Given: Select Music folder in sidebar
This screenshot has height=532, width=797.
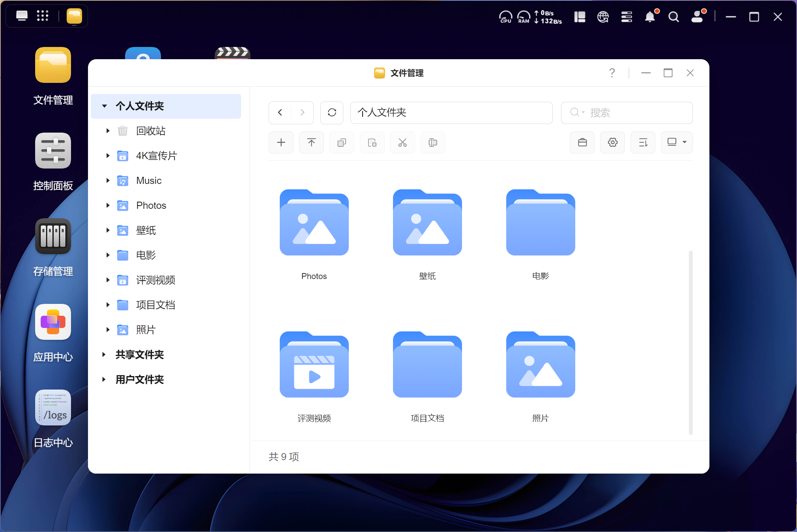Looking at the screenshot, I should click(149, 180).
